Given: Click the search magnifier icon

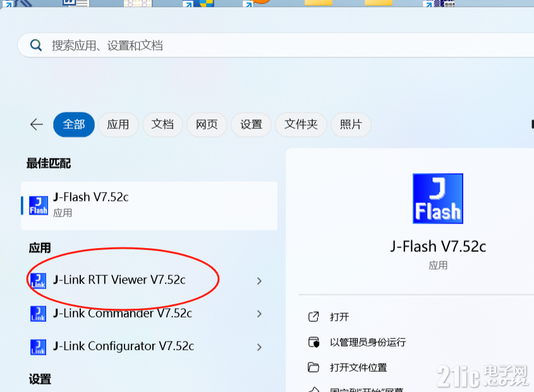Looking at the screenshot, I should tap(36, 45).
